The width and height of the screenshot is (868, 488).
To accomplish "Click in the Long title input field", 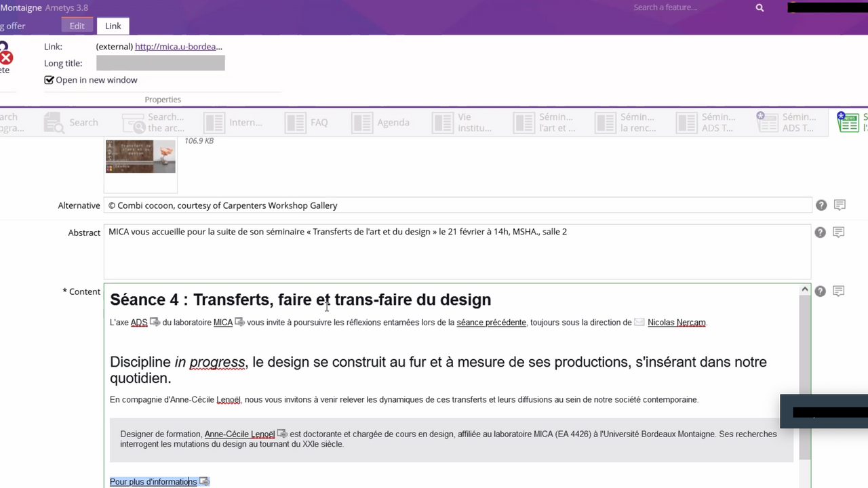I will tap(160, 64).
